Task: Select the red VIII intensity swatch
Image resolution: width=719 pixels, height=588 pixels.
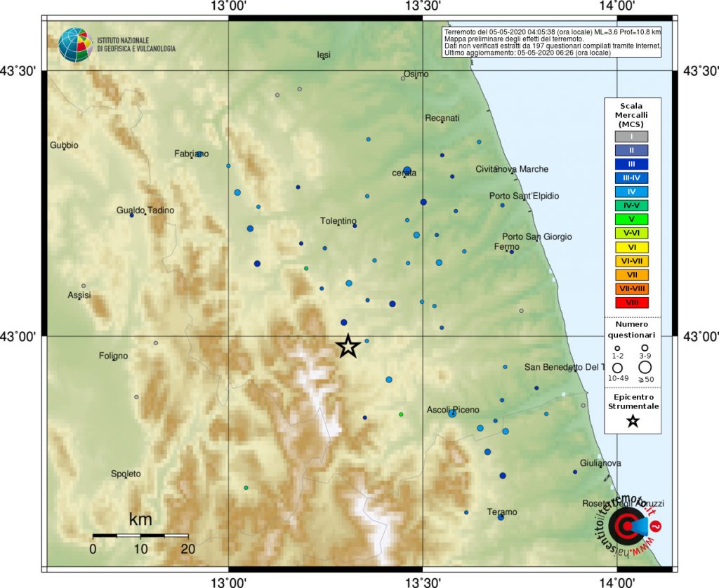Action: point(631,302)
